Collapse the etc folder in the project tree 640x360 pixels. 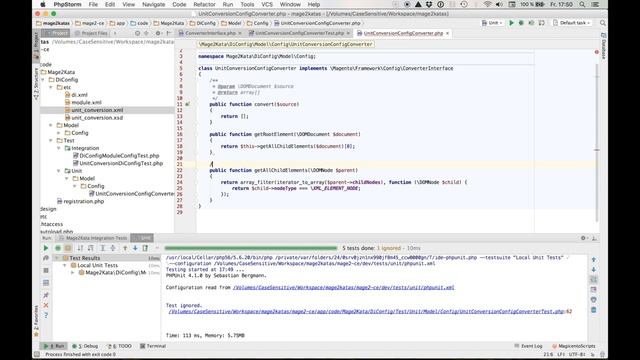tap(51, 87)
